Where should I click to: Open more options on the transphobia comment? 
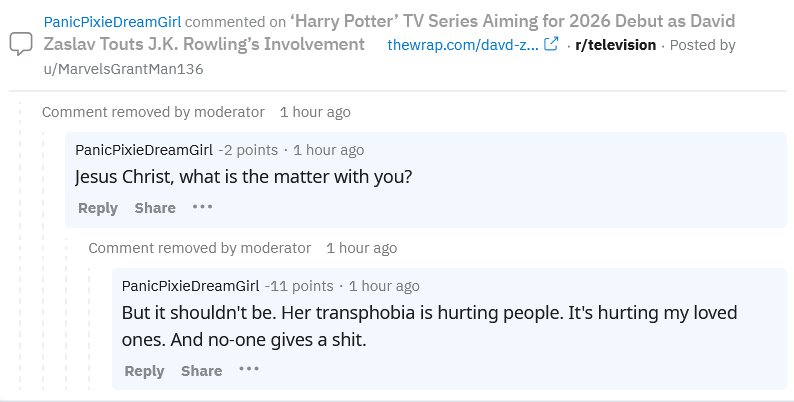click(x=249, y=369)
